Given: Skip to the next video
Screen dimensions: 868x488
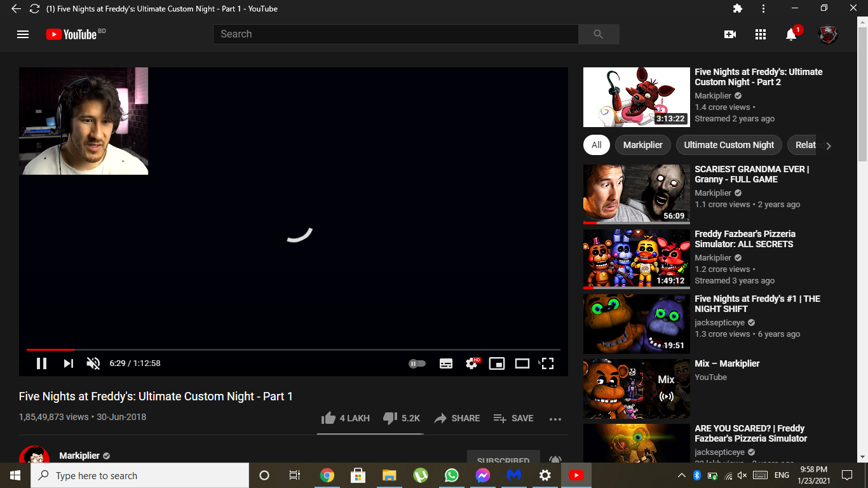Looking at the screenshot, I should pyautogui.click(x=68, y=363).
